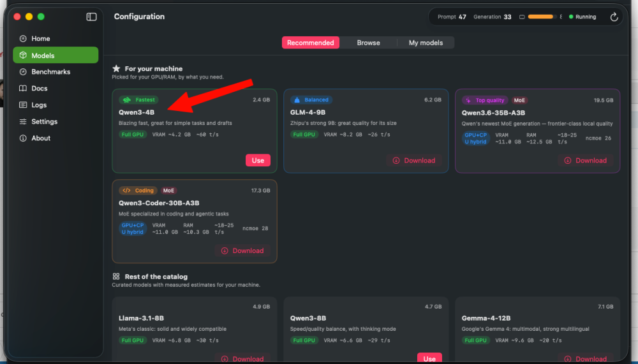638x364 pixels.
Task: Click the Models cube icon
Action: [23, 55]
